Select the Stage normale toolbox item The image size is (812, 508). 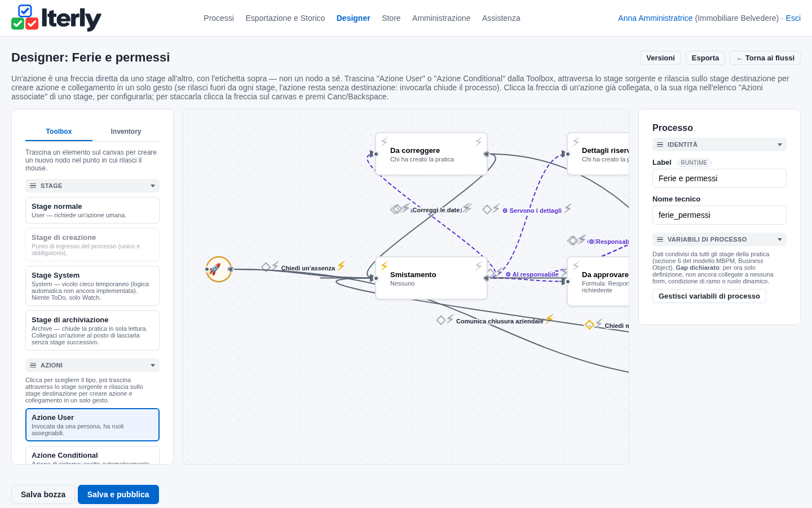(92, 211)
